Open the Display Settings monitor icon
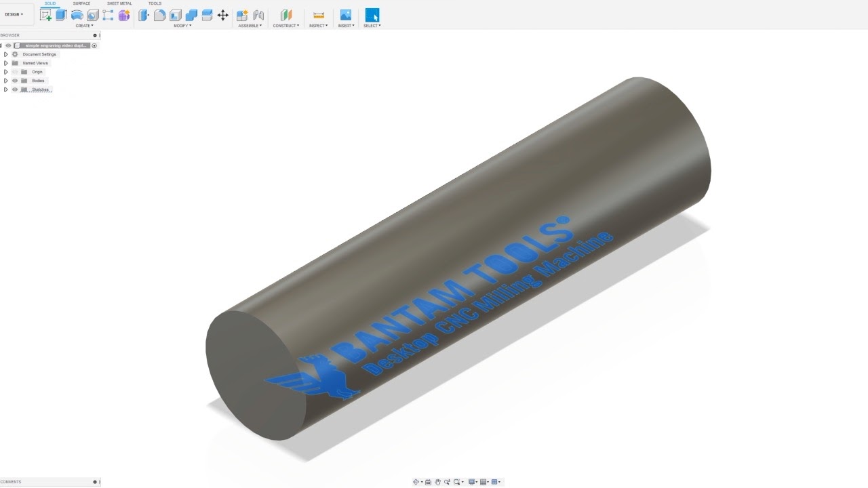868x488 pixels. click(472, 482)
